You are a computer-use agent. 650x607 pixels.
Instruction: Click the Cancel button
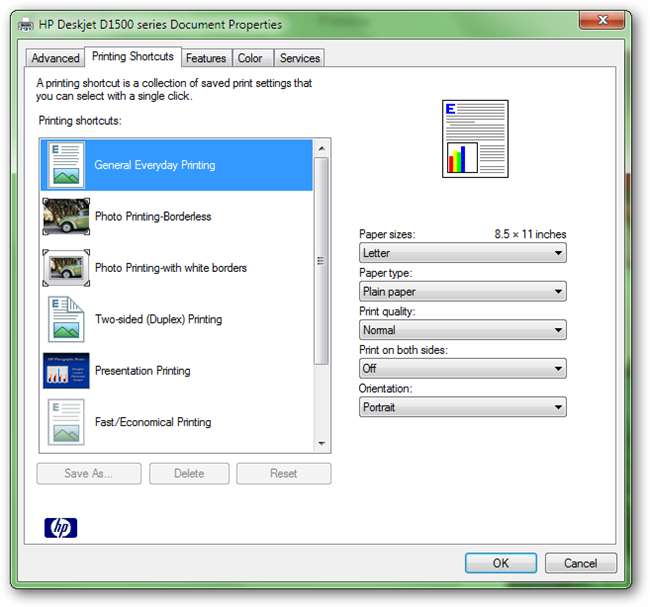click(580, 563)
